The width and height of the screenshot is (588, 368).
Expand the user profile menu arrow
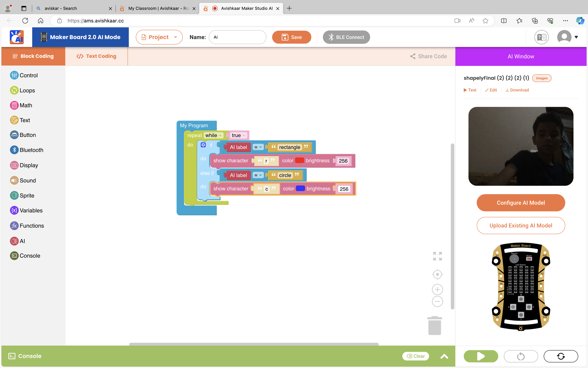576,37
